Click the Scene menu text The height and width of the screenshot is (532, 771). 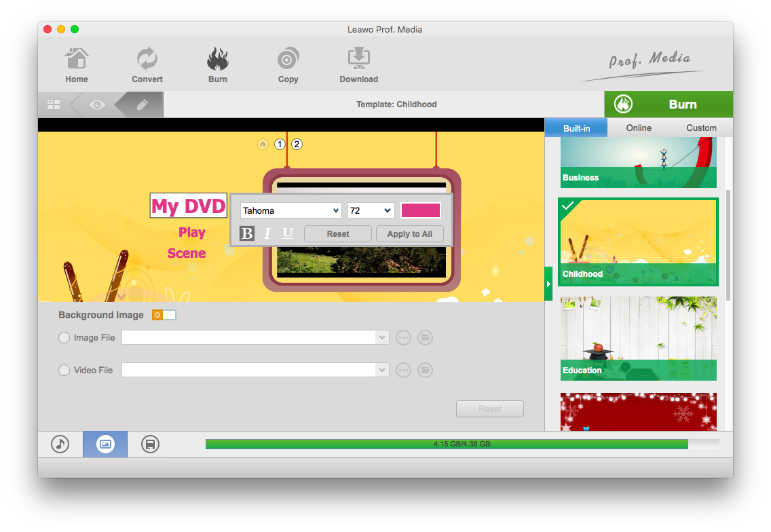[x=187, y=253]
